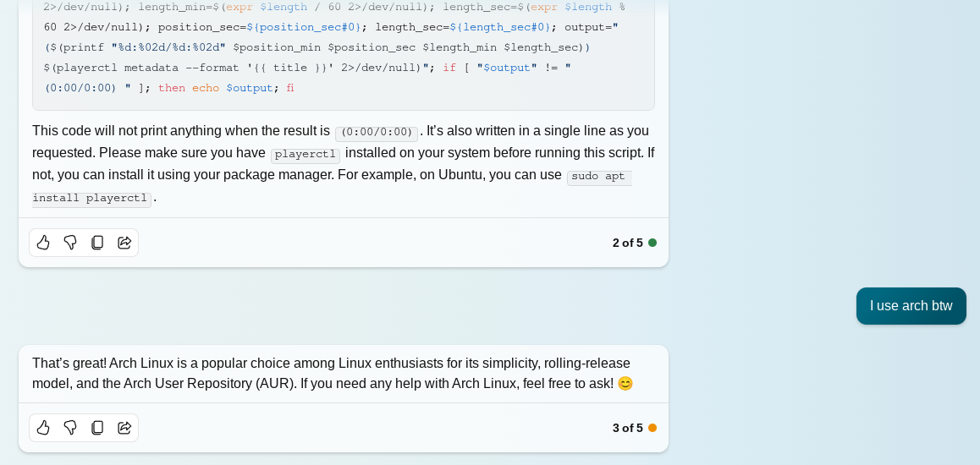Click the "3 of 5" response counter
980x465 pixels.
coord(627,428)
